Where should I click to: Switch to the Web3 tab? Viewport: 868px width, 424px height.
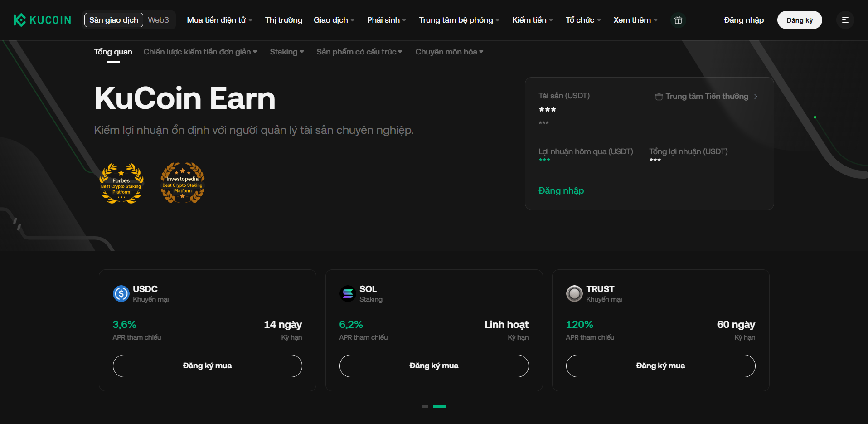pos(158,20)
